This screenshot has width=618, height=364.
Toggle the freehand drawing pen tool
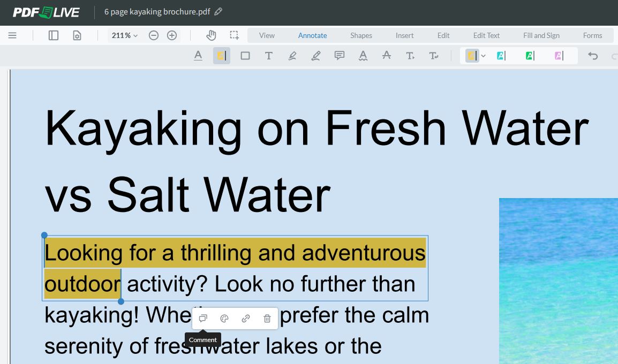pyautogui.click(x=292, y=55)
